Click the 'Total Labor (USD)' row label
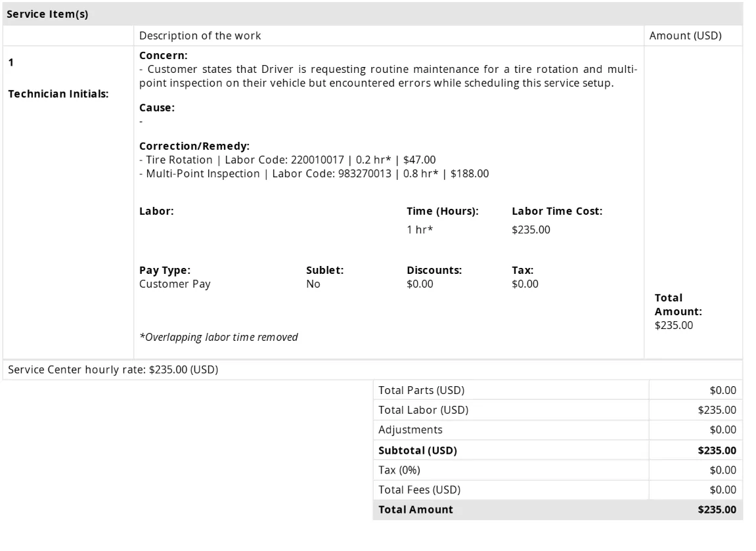This screenshot has width=756, height=551. (424, 410)
